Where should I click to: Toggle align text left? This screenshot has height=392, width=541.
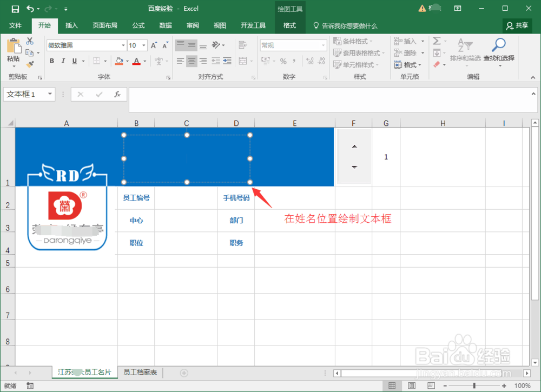[180, 61]
